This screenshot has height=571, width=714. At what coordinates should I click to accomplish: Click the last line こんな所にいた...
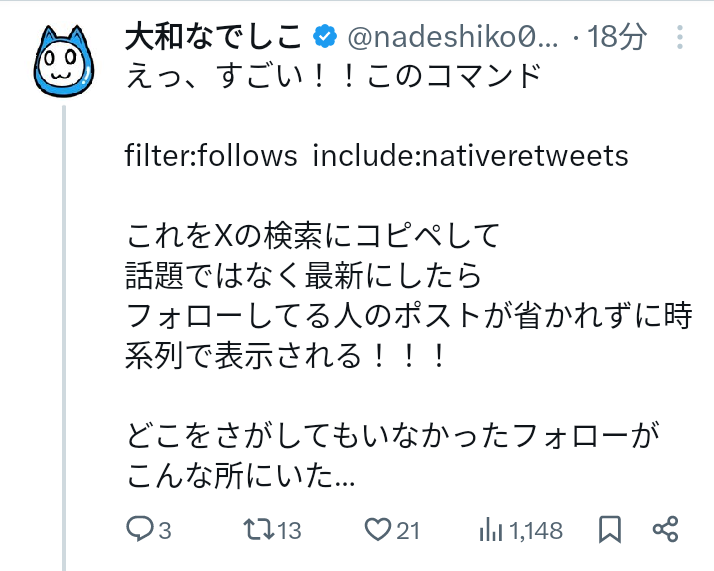(x=240, y=478)
